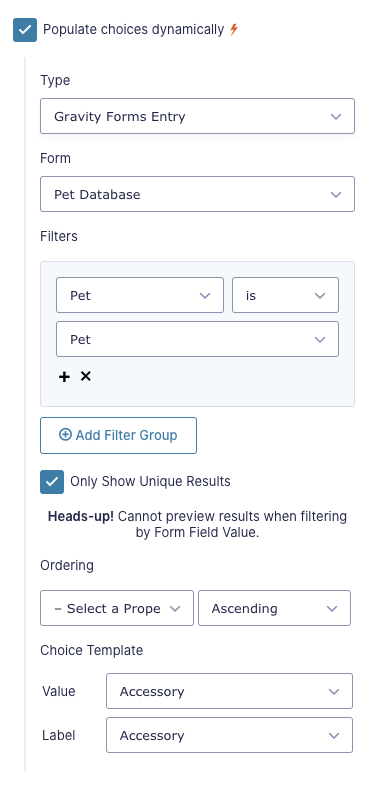
Task: Open the filter operator 'is' dropdown
Action: pyautogui.click(x=285, y=295)
